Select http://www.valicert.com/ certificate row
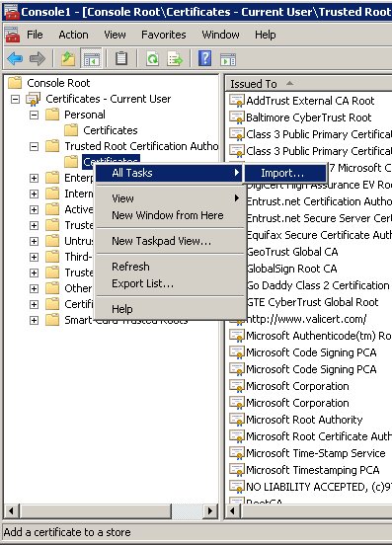The height and width of the screenshot is (545, 392). 306,319
